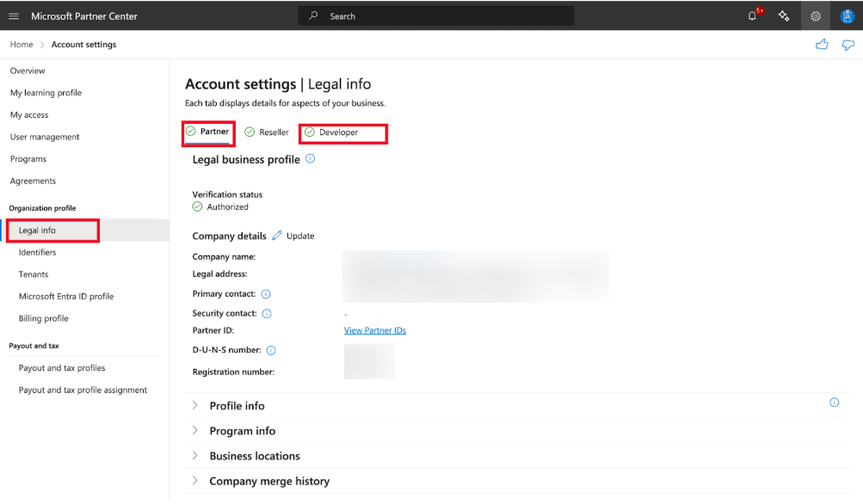Open the user account avatar
Viewport: 863px width, 504px height.
tap(847, 16)
